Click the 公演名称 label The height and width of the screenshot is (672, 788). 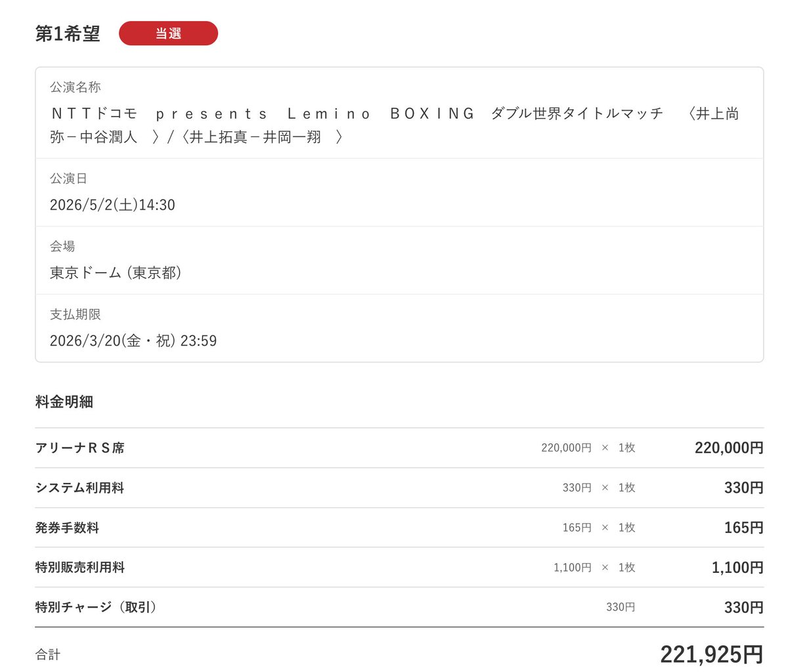(x=76, y=87)
